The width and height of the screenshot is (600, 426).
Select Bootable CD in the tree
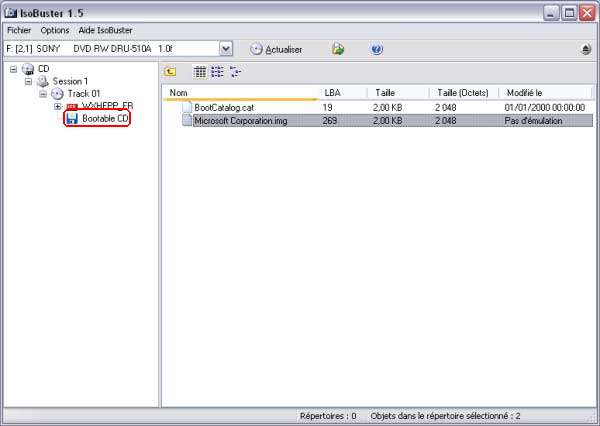[105, 119]
